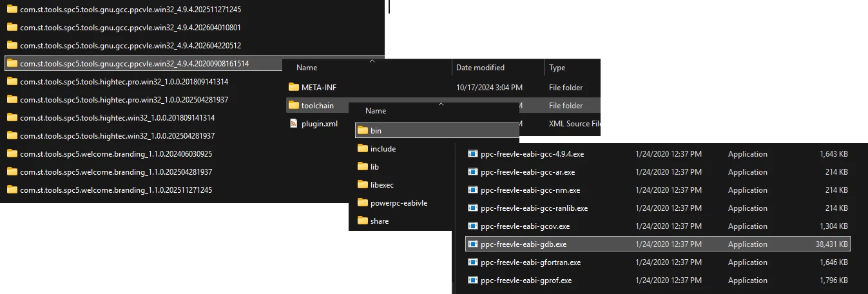Sort by Name column above bin folder
The image size is (868, 294).
[376, 111]
